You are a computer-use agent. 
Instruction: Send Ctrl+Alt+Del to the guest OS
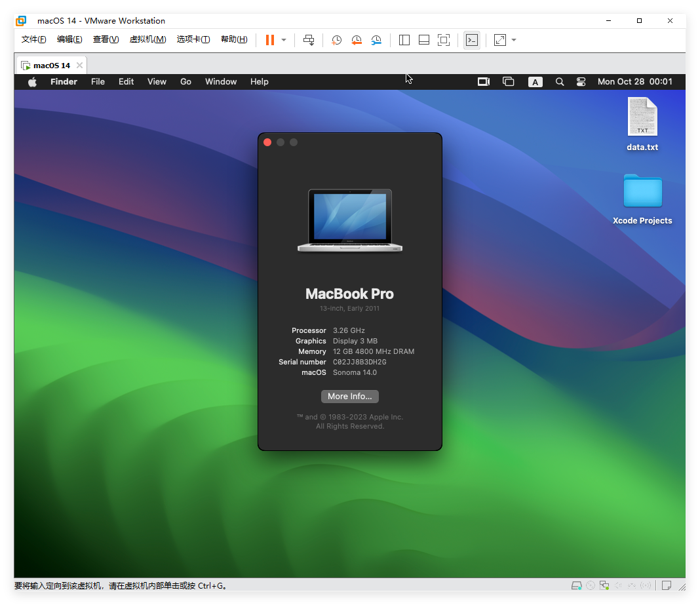pyautogui.click(x=308, y=40)
